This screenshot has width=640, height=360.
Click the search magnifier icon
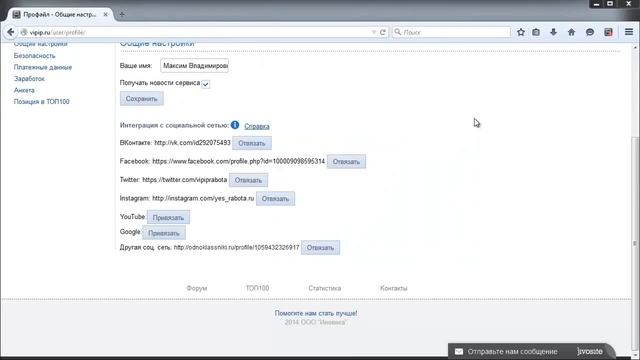(398, 32)
